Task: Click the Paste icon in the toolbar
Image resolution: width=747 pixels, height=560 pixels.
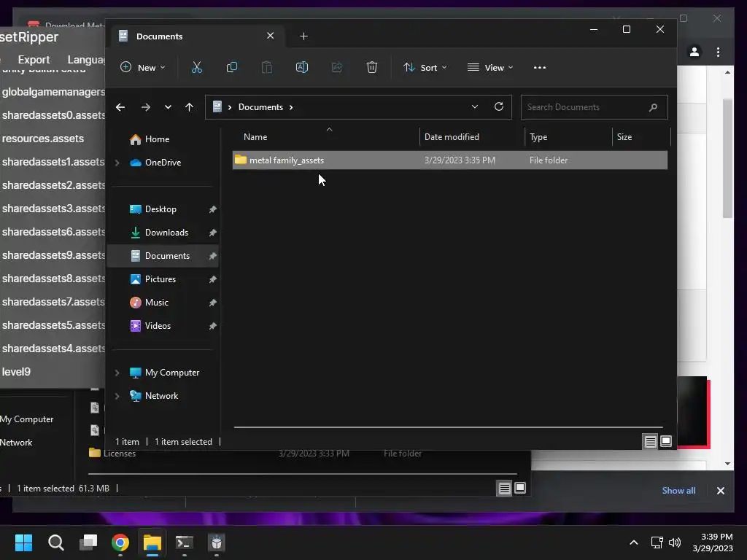Action: coord(267,67)
